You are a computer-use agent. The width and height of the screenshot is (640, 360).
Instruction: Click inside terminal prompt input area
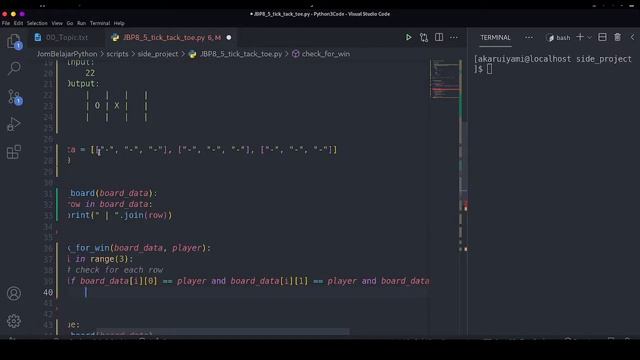[489, 69]
